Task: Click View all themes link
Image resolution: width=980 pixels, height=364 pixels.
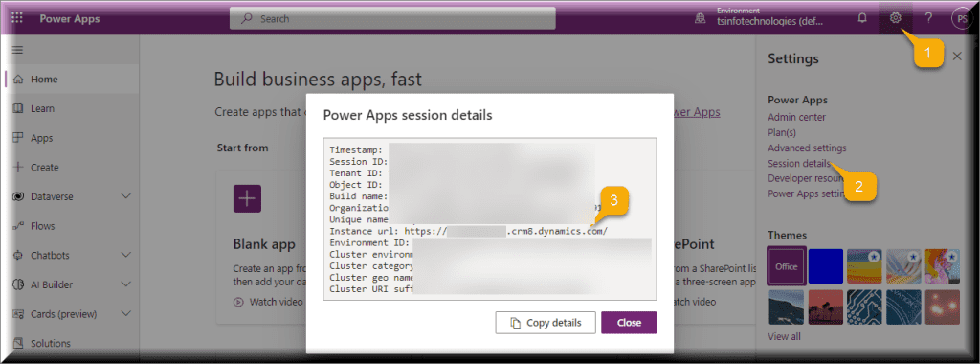Action: click(x=784, y=337)
